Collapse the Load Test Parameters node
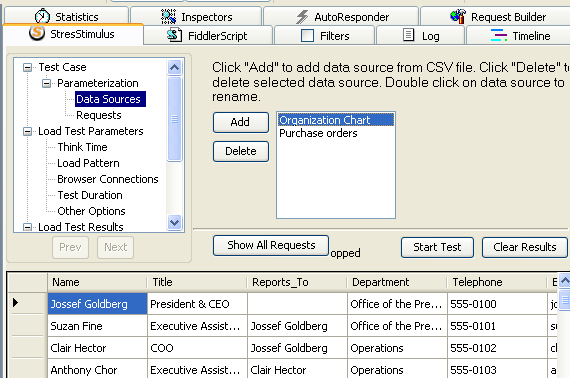This screenshot has width=570, height=378. tap(27, 131)
